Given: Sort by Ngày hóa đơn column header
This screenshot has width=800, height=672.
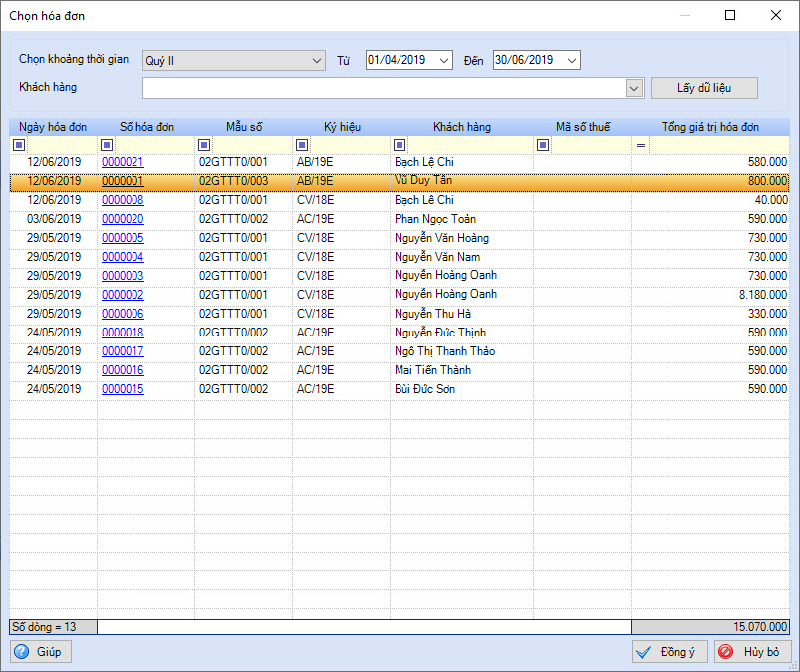Looking at the screenshot, I should coord(53,127).
